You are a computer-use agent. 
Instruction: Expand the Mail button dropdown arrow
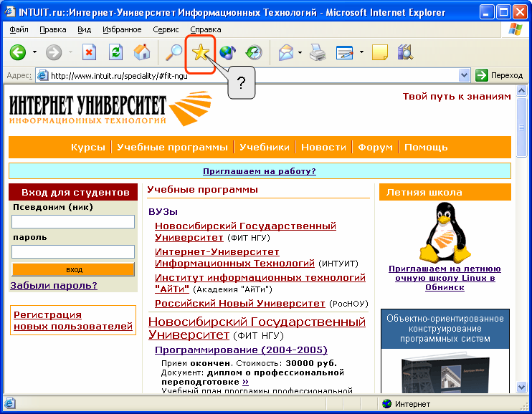pyautogui.click(x=300, y=52)
